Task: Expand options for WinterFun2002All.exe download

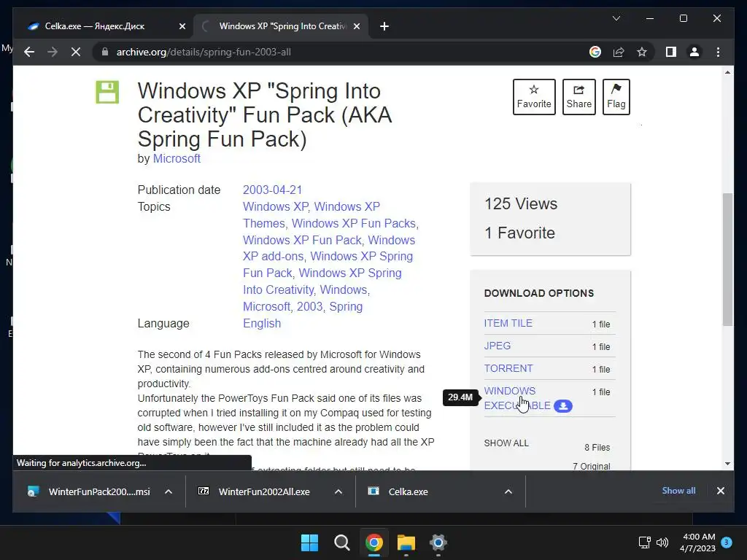Action: click(x=338, y=492)
